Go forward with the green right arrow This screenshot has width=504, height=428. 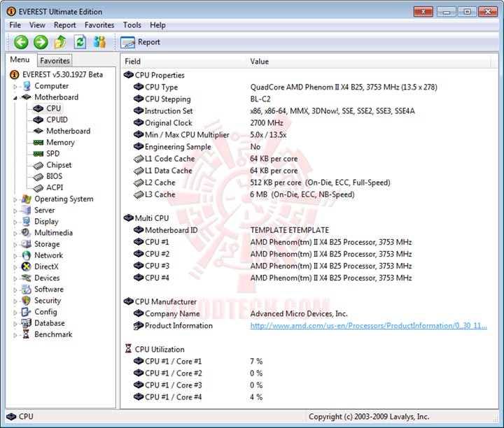pos(41,42)
